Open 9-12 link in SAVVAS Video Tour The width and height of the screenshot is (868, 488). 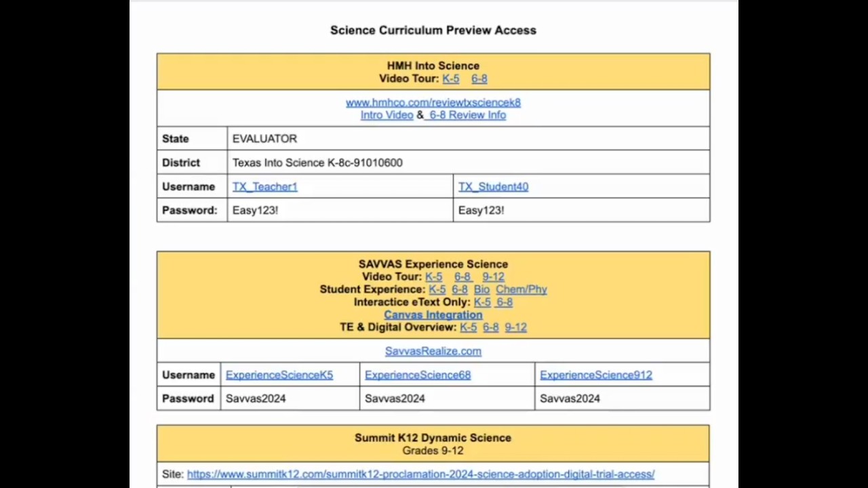coord(493,277)
